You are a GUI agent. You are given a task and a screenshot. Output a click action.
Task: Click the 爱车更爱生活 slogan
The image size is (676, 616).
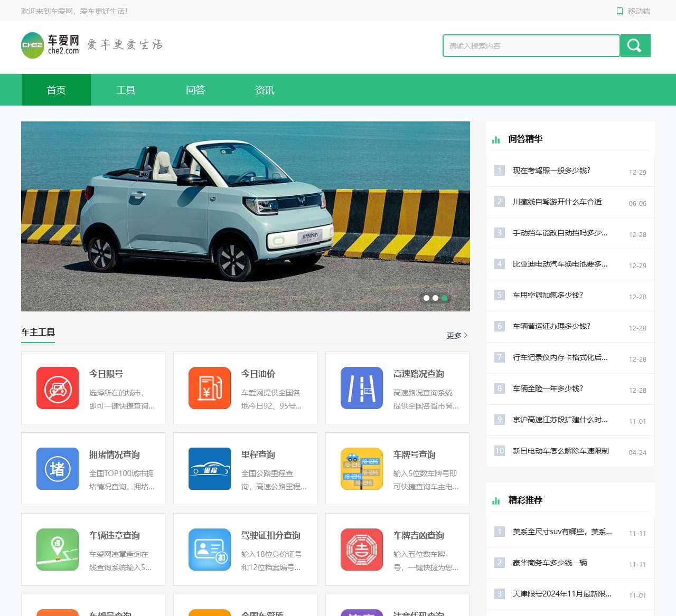click(x=125, y=45)
